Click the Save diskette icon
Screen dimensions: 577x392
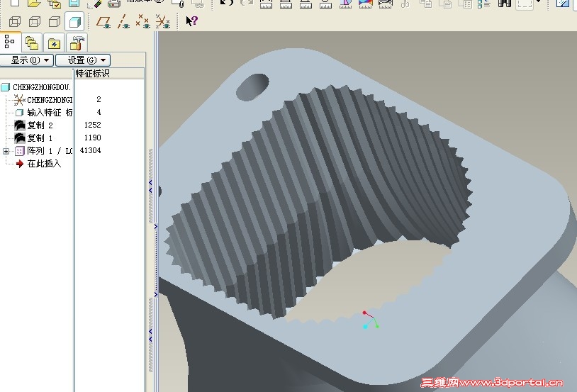74,4
